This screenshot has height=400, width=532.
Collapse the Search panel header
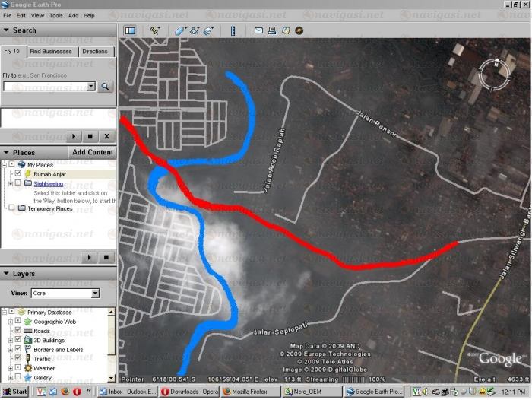(x=7, y=30)
